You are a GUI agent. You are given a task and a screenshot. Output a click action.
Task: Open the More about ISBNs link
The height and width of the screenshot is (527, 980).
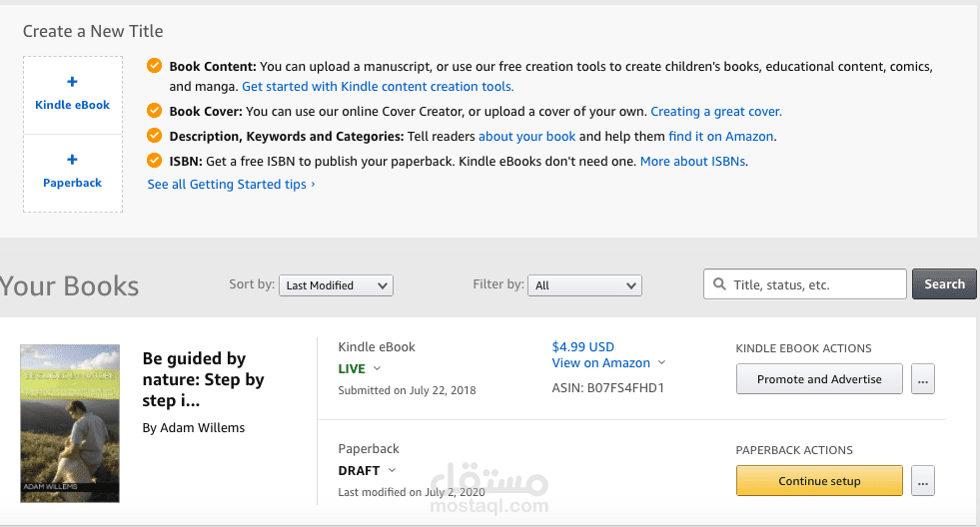(x=692, y=161)
